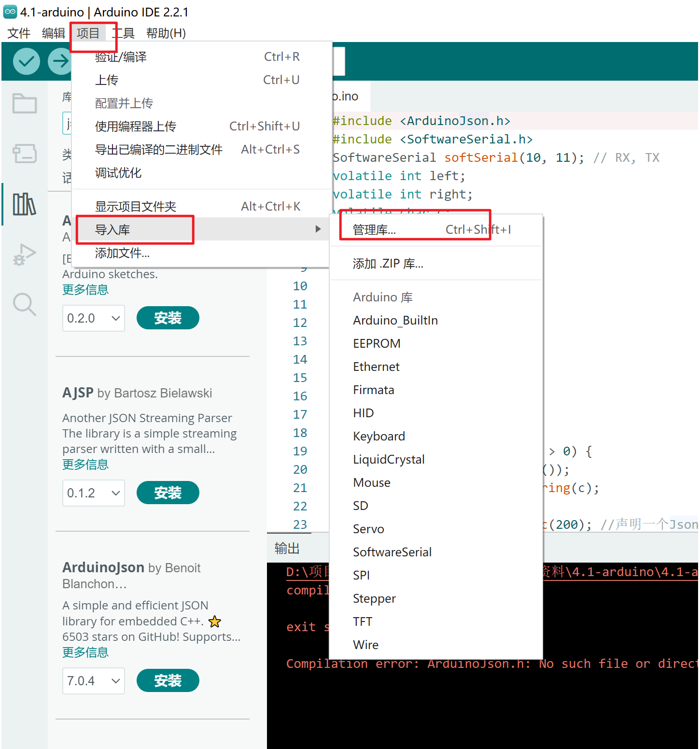Click 安装 button next to 0.2.0

tap(168, 318)
